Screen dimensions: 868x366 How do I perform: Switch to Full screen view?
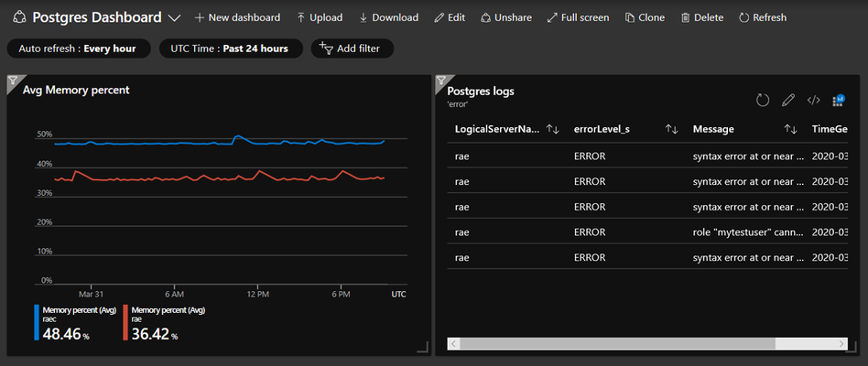[x=578, y=17]
